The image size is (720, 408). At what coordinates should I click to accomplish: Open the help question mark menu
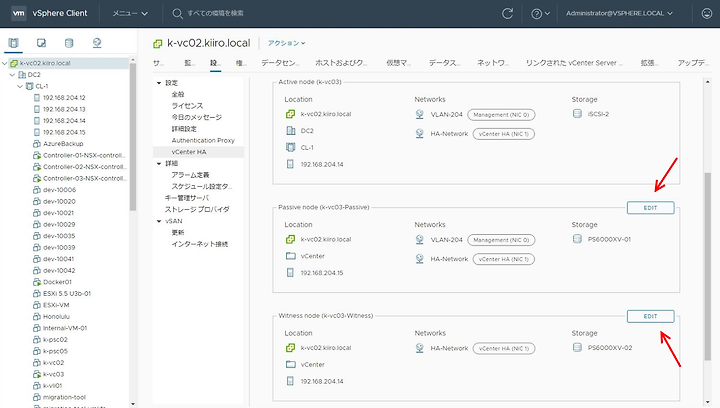[540, 14]
